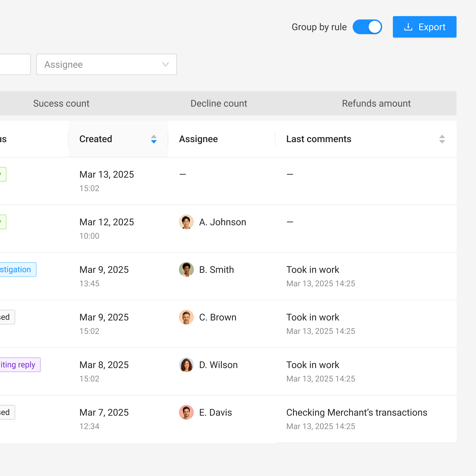The image size is (476, 476).
Task: Select the Refunds amount tab
Action: point(376,103)
